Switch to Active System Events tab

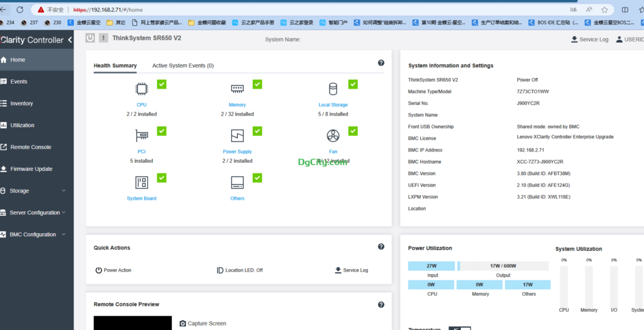pyautogui.click(x=183, y=65)
